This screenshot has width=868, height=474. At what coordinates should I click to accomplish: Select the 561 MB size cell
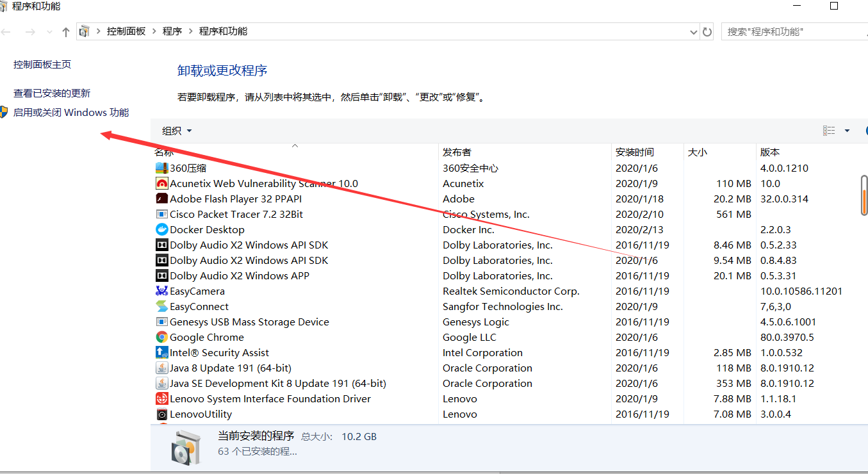[734, 214]
